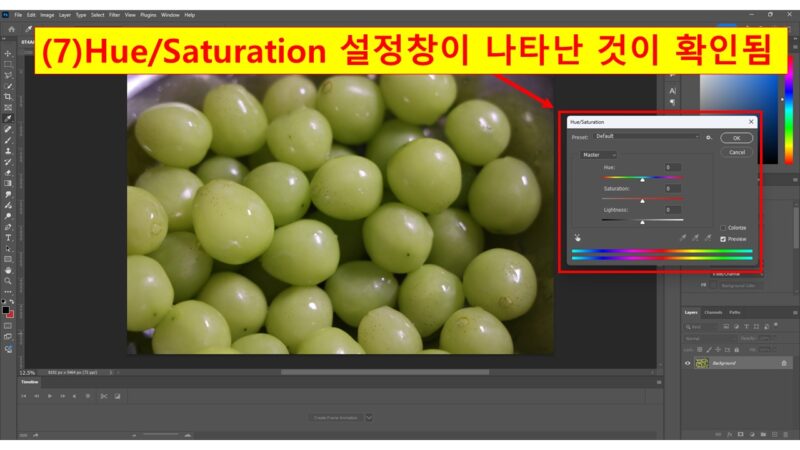Screen dimensions: 800x450
Task: Open the Filter menu
Action: [x=114, y=15]
